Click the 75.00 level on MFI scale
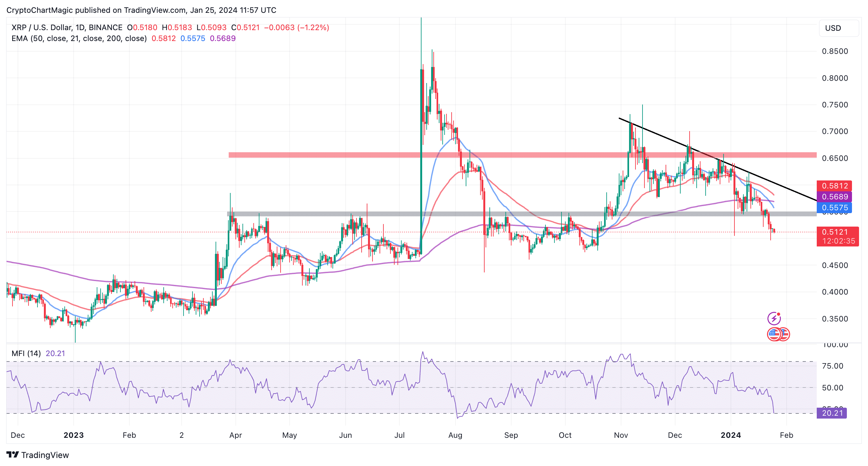This screenshot has width=868, height=466. click(832, 366)
